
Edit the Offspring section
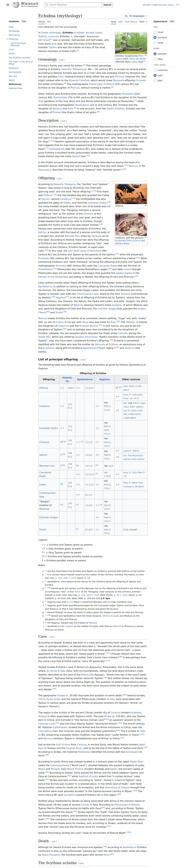click(x=60, y=179)
